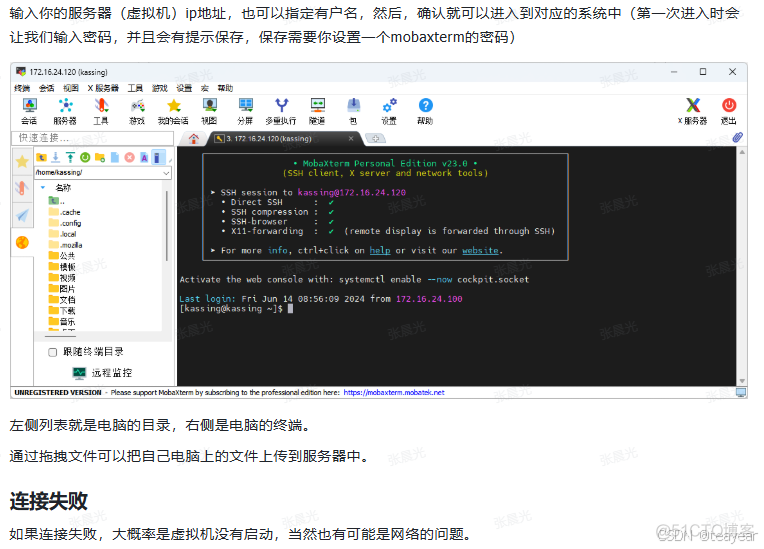Switch to the home tab with house icon

(x=194, y=139)
